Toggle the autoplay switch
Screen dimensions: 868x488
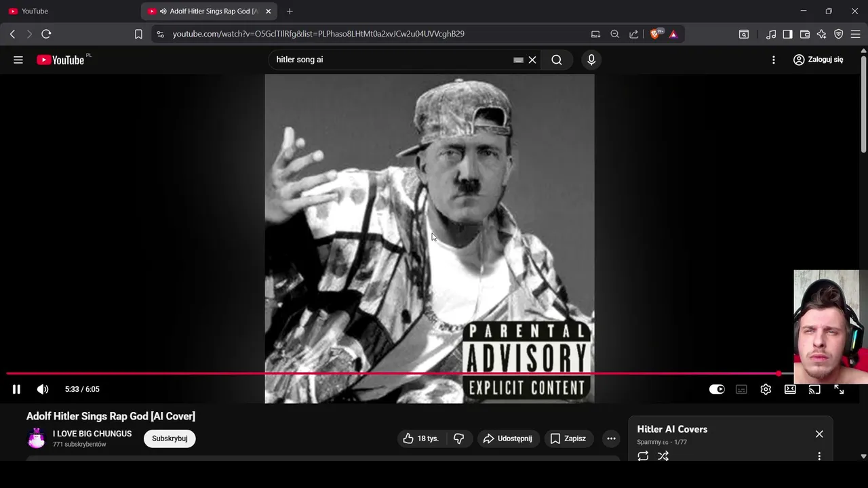click(717, 389)
